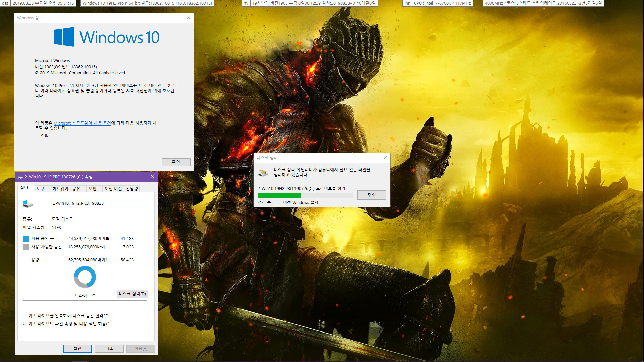Click the gray free-space color swatch
The image size is (644, 362).
26,247
